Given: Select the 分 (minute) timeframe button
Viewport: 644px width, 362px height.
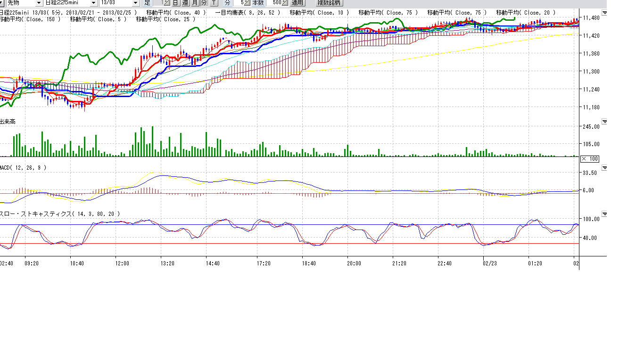Looking at the screenshot, I should coord(204,3).
